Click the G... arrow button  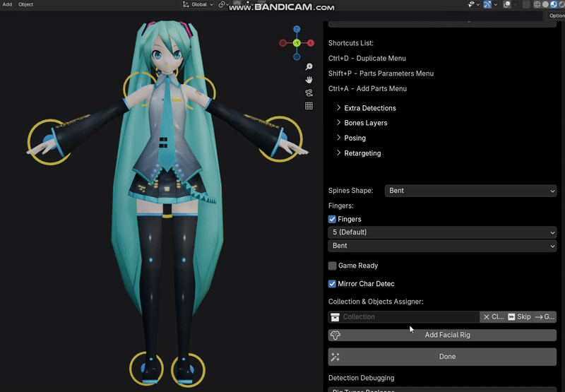(x=545, y=316)
